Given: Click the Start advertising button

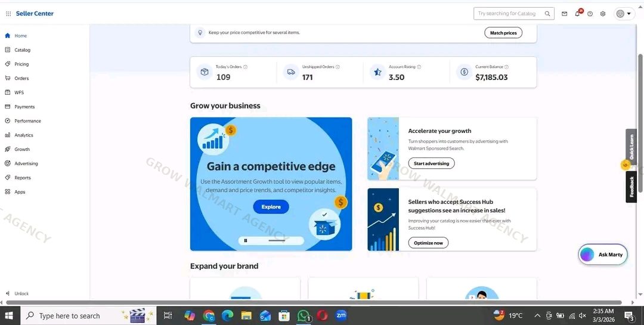Looking at the screenshot, I should (431, 163).
